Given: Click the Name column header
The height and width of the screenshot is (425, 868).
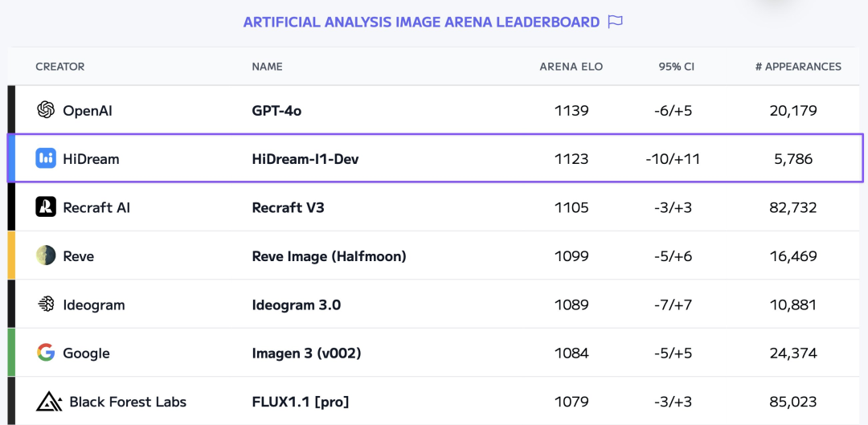Looking at the screenshot, I should pos(267,67).
